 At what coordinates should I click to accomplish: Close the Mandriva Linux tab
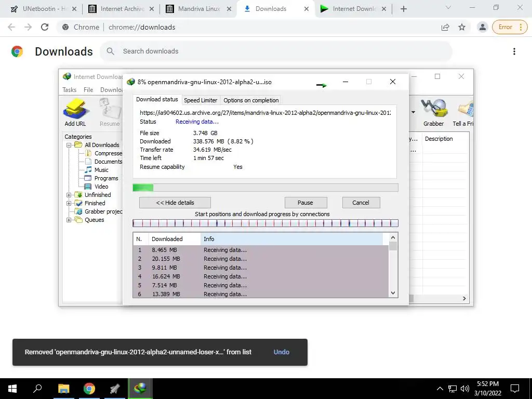coord(229,9)
